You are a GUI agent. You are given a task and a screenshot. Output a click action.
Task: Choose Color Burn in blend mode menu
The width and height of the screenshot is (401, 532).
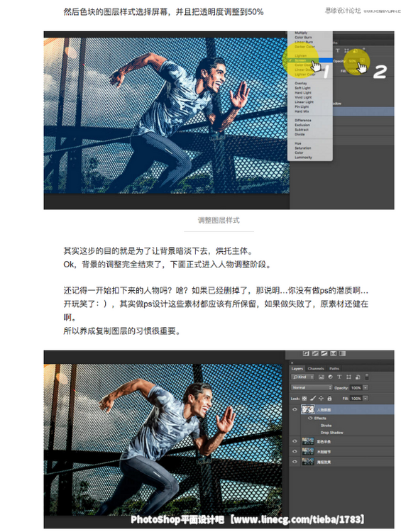click(x=310, y=38)
